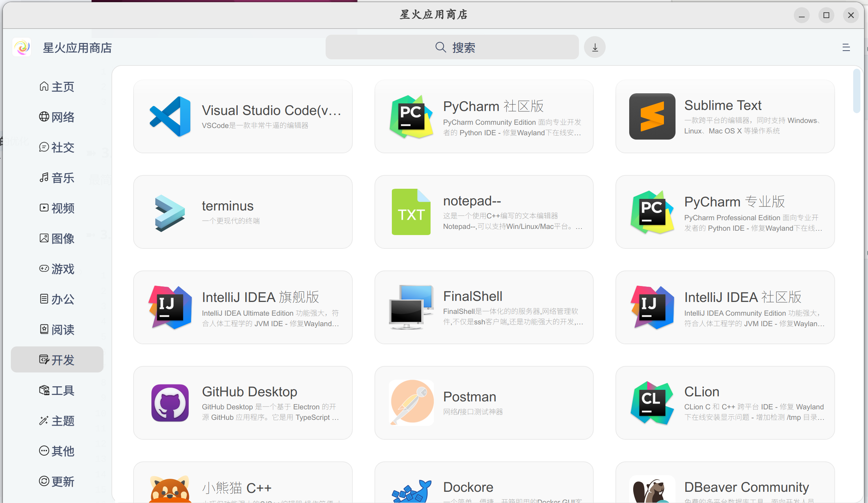The image size is (868, 503).
Task: Open the download manager arrow icon
Action: [595, 47]
